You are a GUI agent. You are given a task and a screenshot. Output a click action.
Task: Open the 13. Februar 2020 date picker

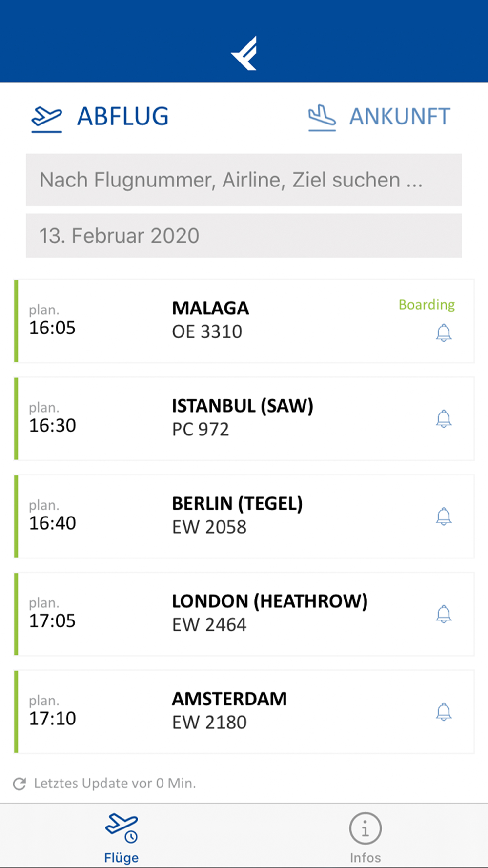[244, 236]
